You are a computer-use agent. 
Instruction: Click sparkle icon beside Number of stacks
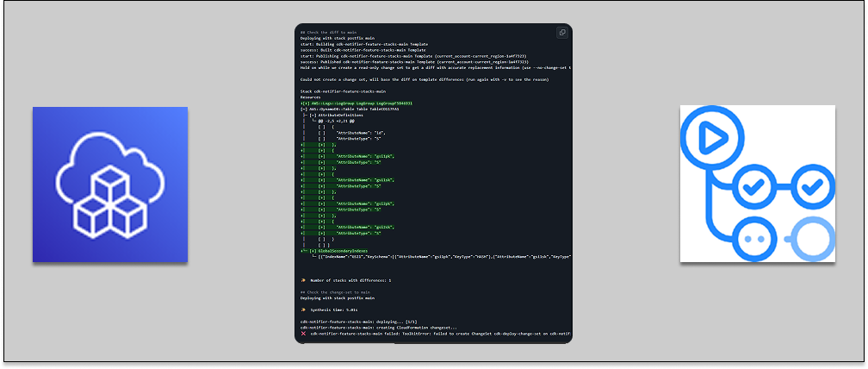click(304, 280)
